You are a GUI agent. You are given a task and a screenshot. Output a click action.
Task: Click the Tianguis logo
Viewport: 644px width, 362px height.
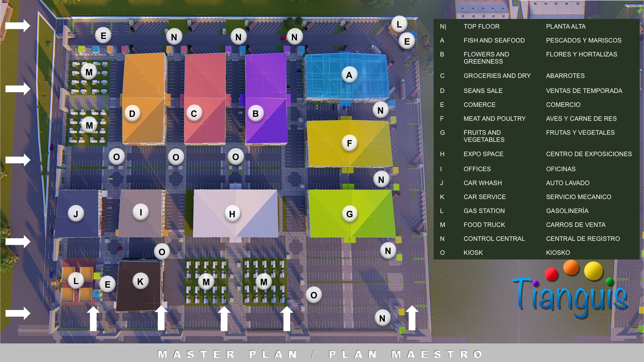[570, 291]
